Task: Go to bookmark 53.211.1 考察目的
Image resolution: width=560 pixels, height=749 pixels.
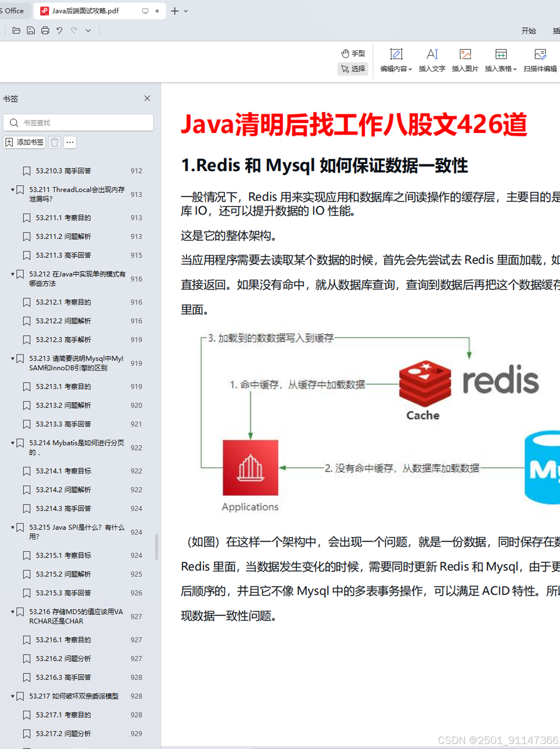Action: [64, 217]
